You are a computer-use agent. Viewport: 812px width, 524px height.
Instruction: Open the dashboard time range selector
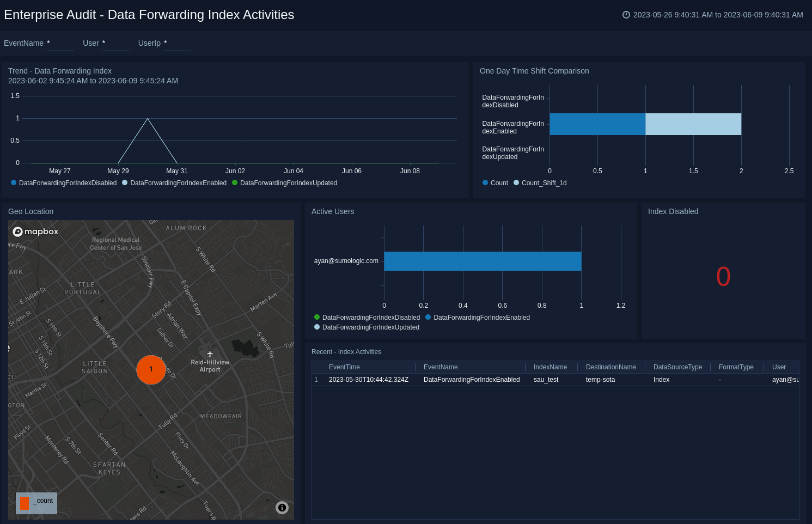[717, 15]
